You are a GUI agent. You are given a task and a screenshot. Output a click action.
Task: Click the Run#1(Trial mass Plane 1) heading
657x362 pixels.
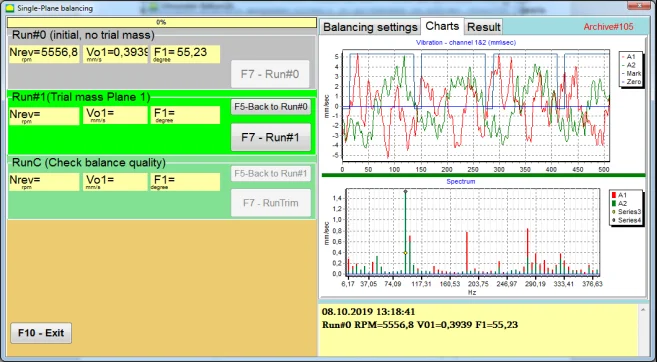(81, 97)
